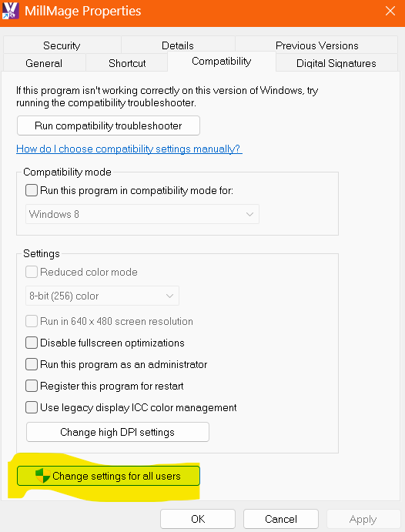405x532 pixels.
Task: Switch to the Security tab
Action: coord(62,45)
